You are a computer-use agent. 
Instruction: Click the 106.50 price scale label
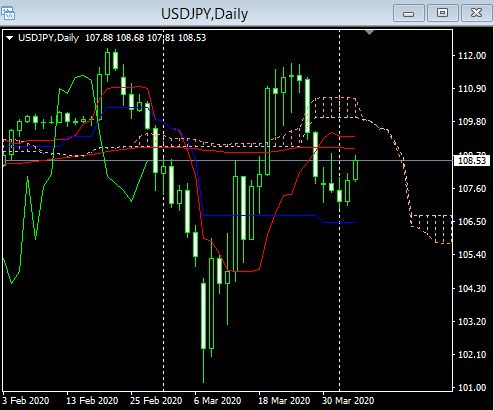472,221
